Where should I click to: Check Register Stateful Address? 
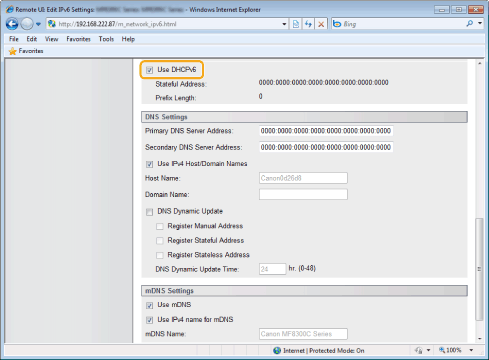coord(160,241)
